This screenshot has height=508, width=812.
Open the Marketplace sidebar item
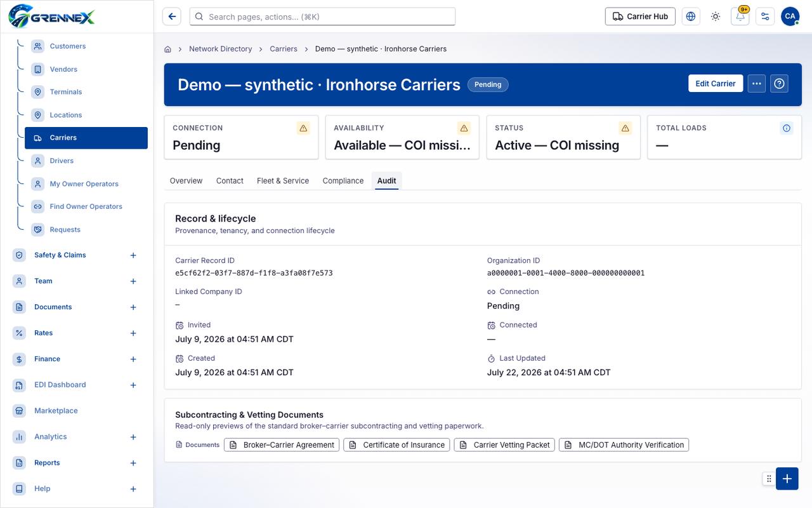point(56,411)
